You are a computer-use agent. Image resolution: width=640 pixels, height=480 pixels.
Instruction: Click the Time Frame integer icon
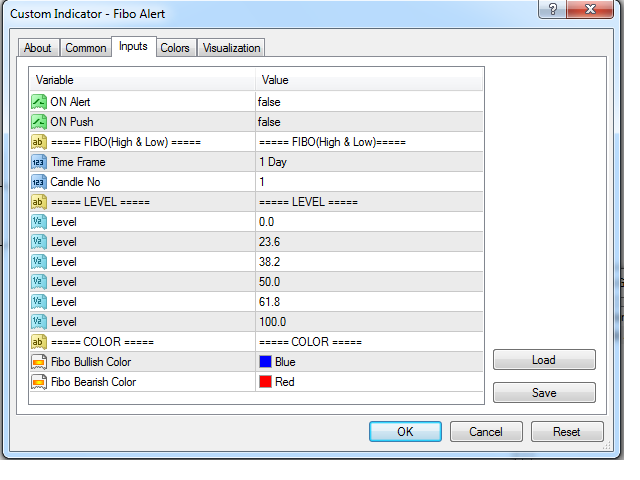click(x=39, y=162)
